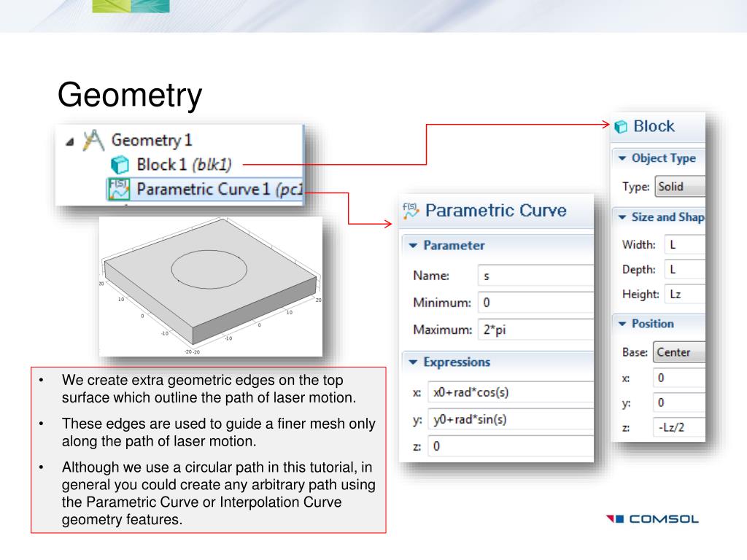Click the "Minimum:" label
Image resolution: width=747 pixels, height=560 pixels.
click(441, 303)
